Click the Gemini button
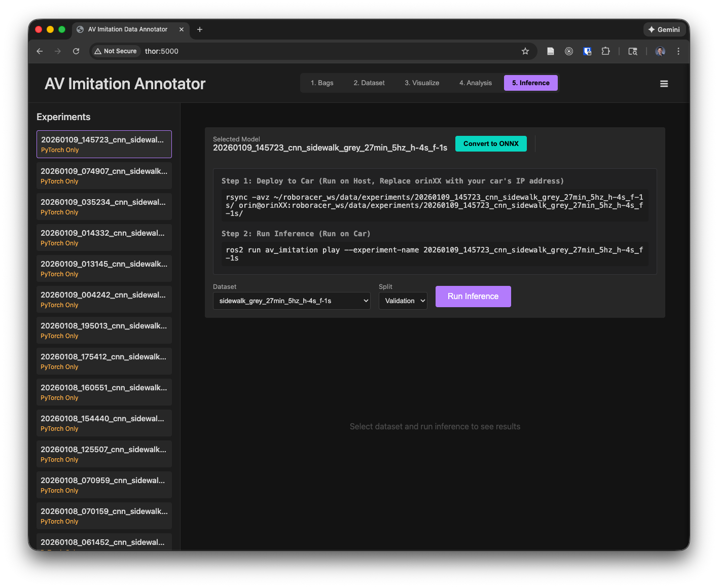Screen dimensions: 718x588 tap(664, 29)
